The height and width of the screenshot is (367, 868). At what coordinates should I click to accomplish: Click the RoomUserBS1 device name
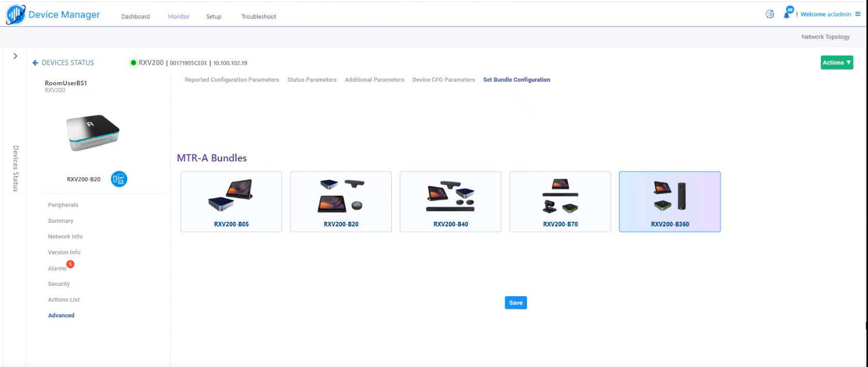tap(66, 83)
